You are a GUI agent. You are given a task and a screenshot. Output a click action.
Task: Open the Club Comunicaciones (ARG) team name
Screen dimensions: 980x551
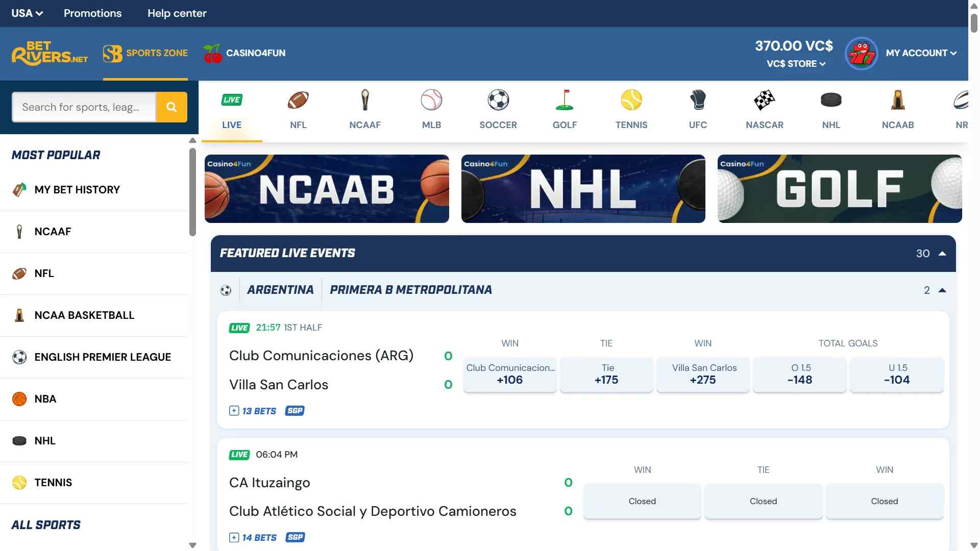(321, 356)
